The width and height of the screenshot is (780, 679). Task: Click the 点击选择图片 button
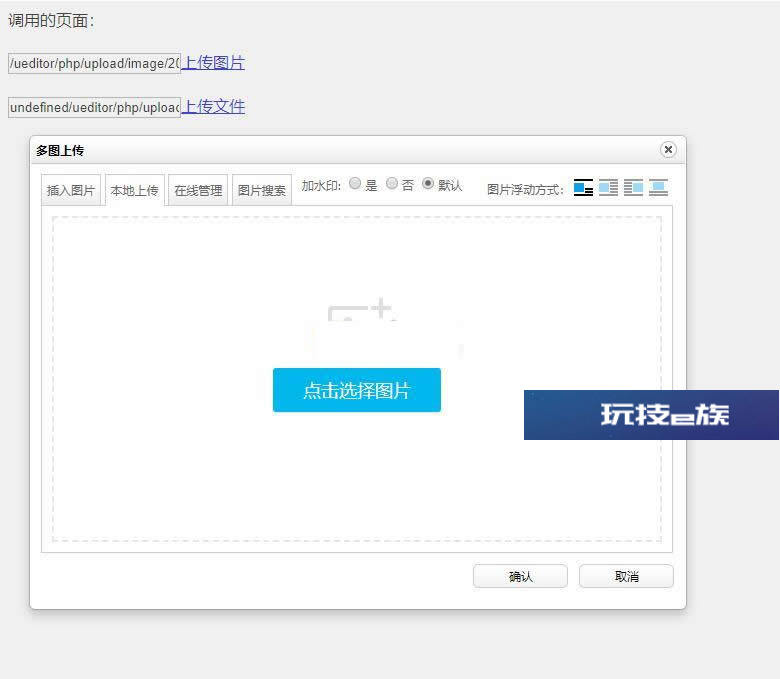(x=357, y=390)
